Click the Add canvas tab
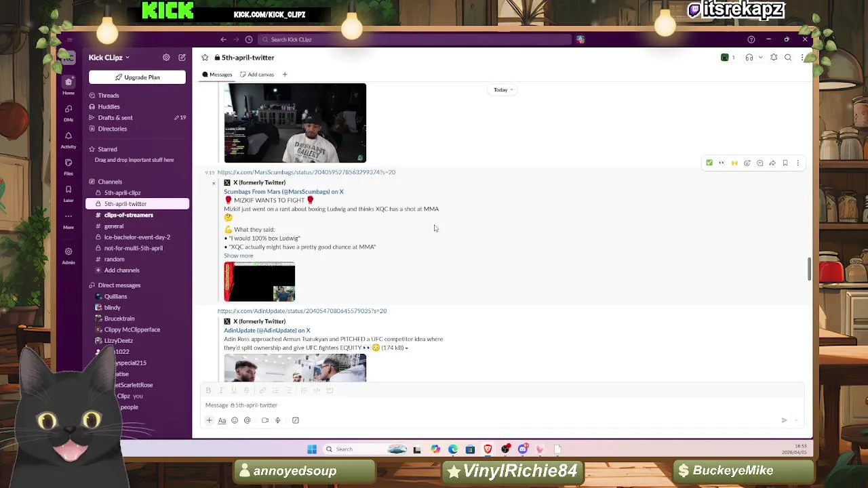Image resolution: width=868 pixels, height=488 pixels. (257, 75)
